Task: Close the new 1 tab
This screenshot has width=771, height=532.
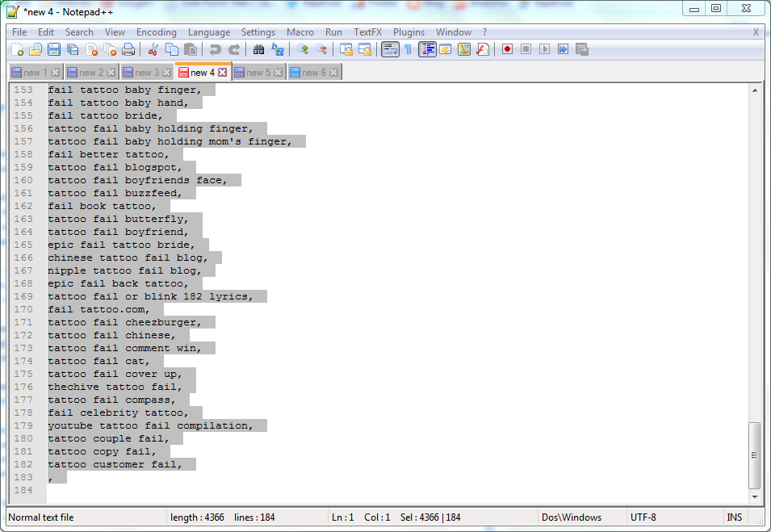Action: tap(56, 73)
